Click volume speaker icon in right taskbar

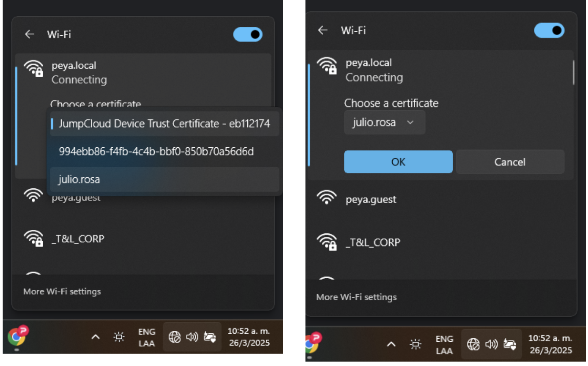pyautogui.click(x=491, y=344)
